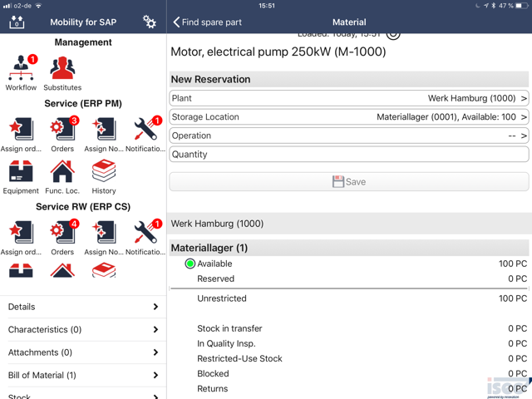Tap the battery indicator in status bar

(521, 6)
